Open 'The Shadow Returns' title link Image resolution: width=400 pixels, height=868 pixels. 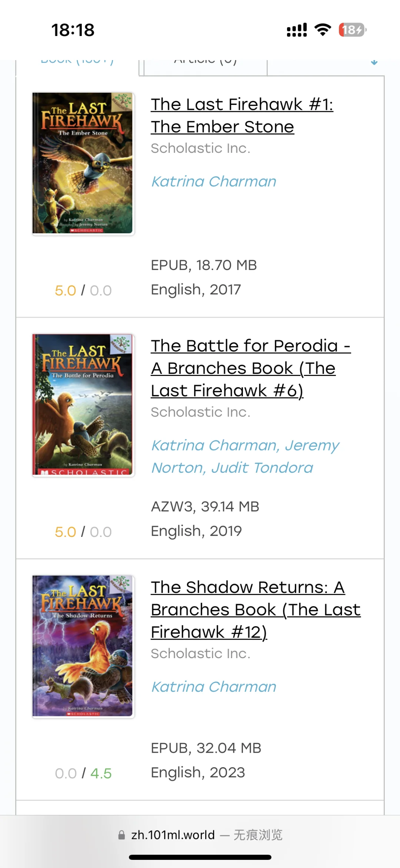(255, 609)
